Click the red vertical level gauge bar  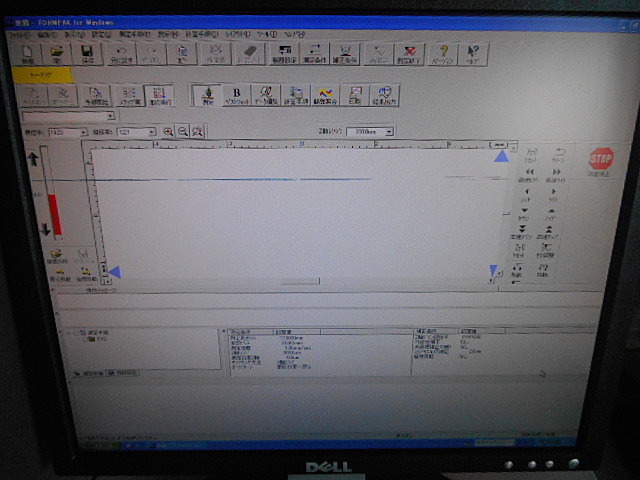[x=55, y=214]
